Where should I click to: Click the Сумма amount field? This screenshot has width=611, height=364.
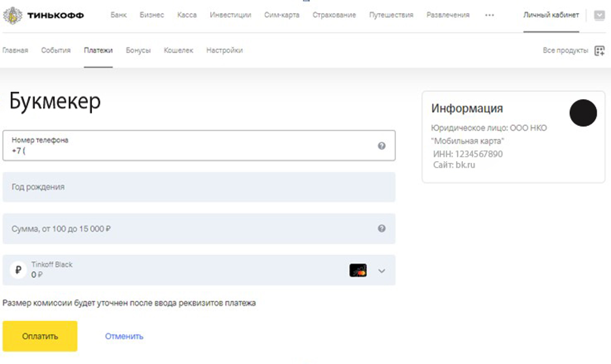(198, 228)
